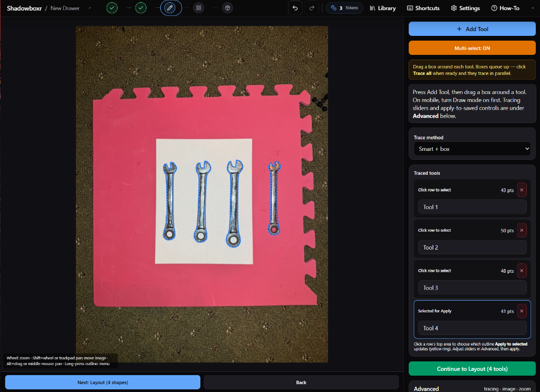Click the Tool 2 name field
Viewport: 540px width, 392px height.
(x=472, y=247)
